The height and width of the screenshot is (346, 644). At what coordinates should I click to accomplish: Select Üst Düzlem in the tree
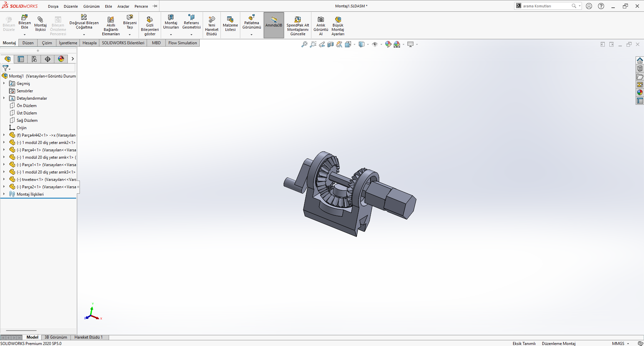pyautogui.click(x=27, y=113)
